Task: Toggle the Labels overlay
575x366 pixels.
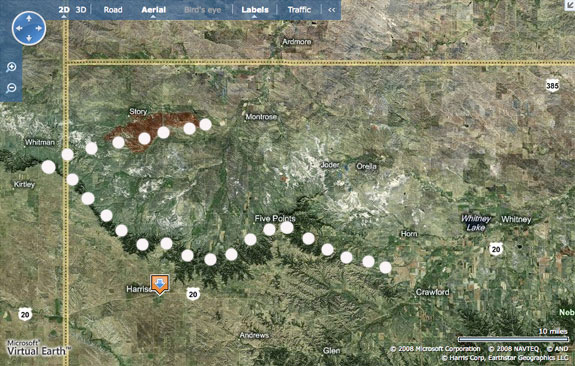Action: [x=255, y=10]
